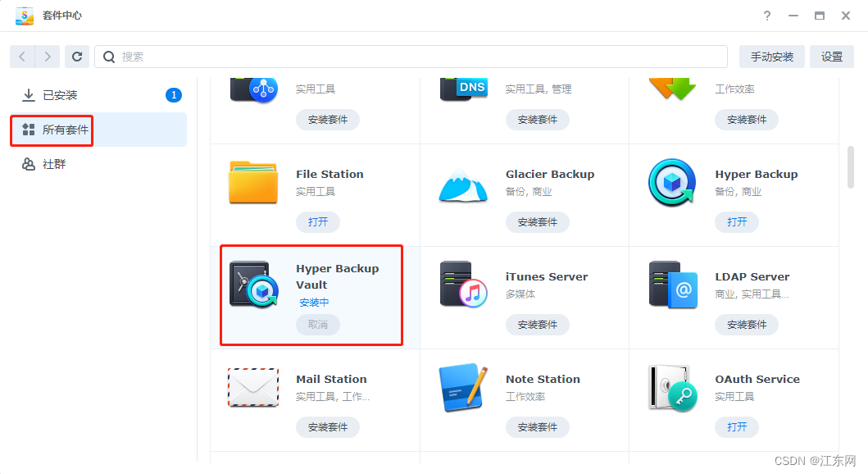The height and width of the screenshot is (474, 868).
Task: Click the Mail Station envelope icon
Action: point(253,388)
